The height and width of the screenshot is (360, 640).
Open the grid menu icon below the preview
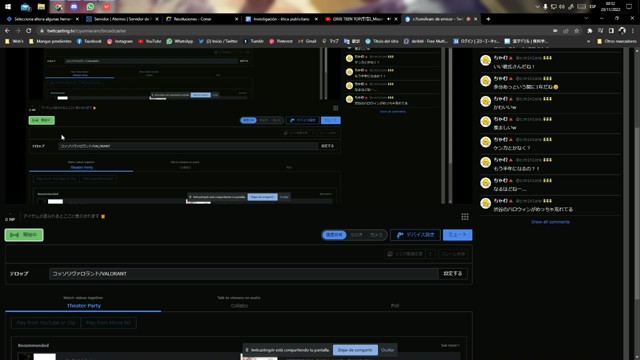coord(465,217)
